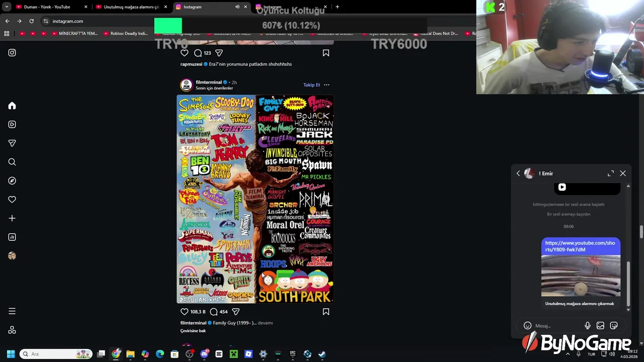The image size is (644, 362).
Task: Open the MİNECRAFT'TA YEM... bookmark
Action: pyautogui.click(x=75, y=34)
